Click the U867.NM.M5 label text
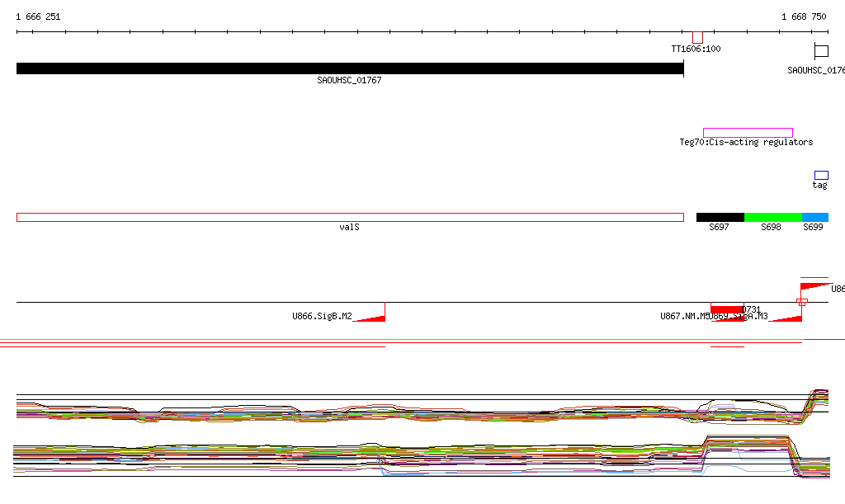Screen dimensions: 845x504 (685, 316)
